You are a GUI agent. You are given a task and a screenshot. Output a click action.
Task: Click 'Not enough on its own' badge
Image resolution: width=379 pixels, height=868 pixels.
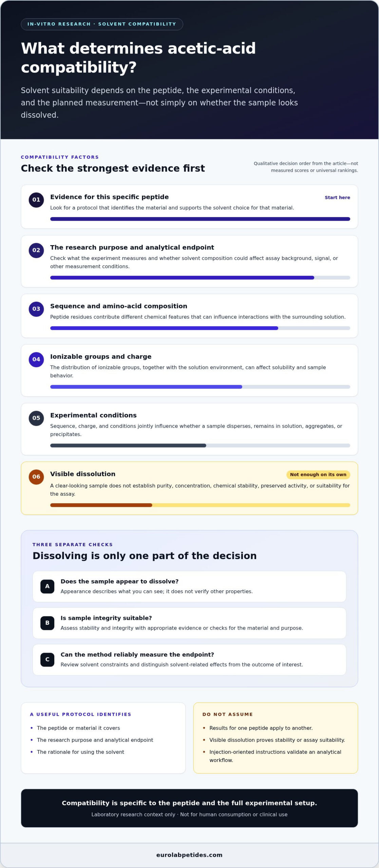coord(318,475)
